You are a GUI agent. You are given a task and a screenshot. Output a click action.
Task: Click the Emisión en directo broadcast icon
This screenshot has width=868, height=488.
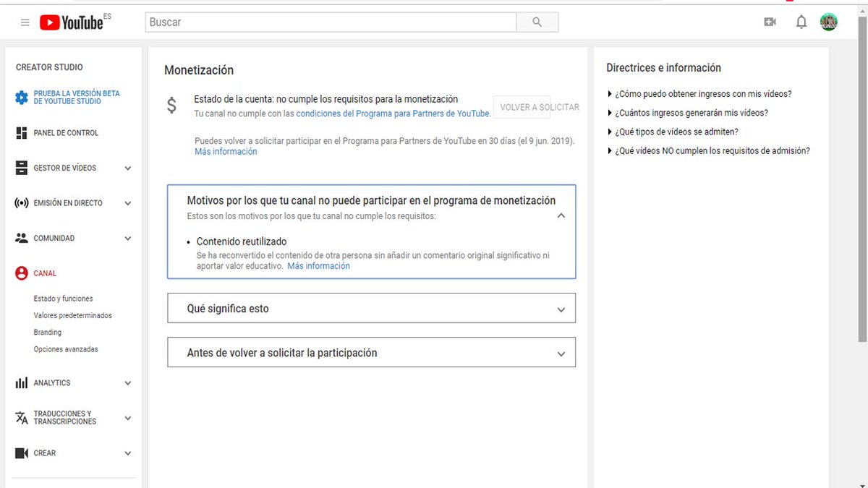pyautogui.click(x=22, y=203)
